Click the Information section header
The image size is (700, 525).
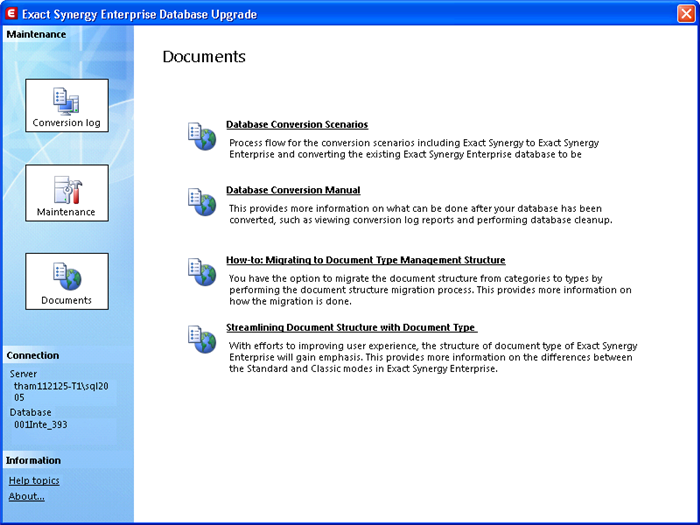point(33,460)
